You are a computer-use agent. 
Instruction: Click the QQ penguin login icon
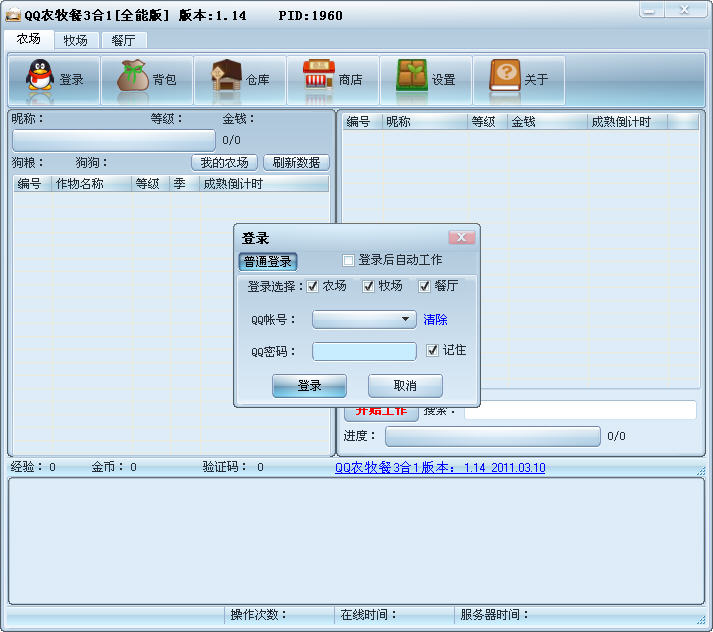pyautogui.click(x=40, y=75)
